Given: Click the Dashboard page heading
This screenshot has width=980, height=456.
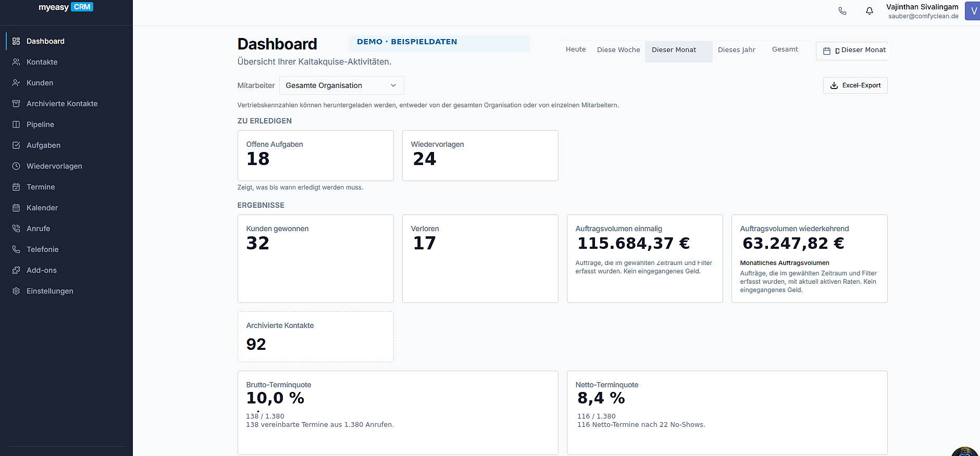Looking at the screenshot, I should [277, 44].
